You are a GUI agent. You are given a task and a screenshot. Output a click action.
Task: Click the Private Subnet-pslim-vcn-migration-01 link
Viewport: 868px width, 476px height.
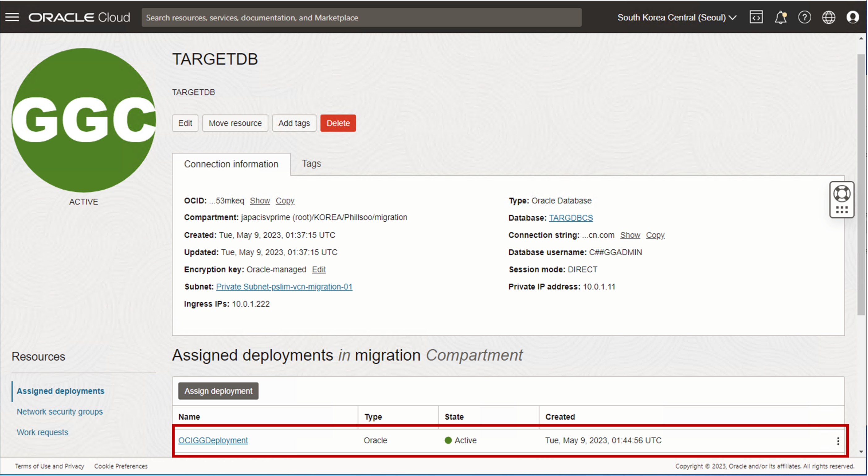pos(284,287)
